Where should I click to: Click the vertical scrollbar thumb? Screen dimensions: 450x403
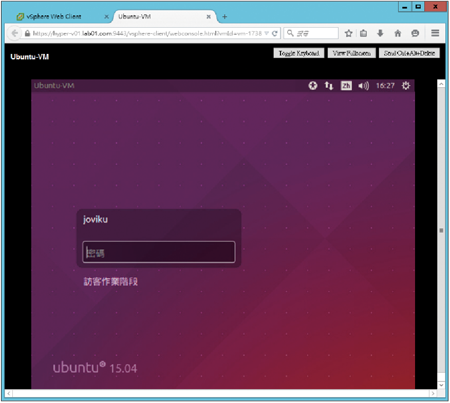[441, 230]
